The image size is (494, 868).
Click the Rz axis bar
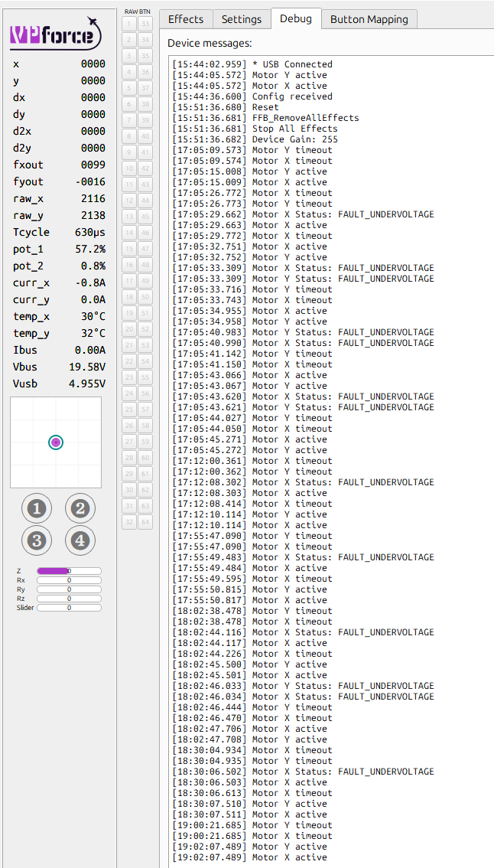click(x=69, y=599)
